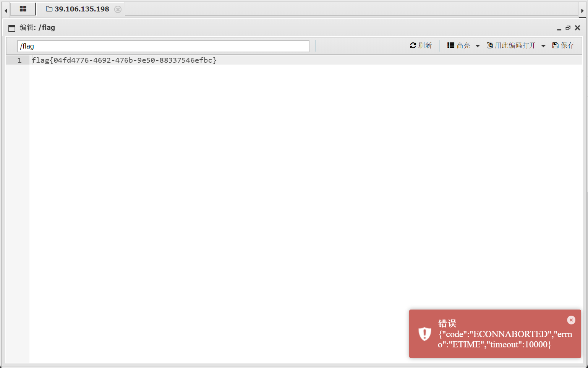Place cursor in the flag{04fd4776...} text line
588x368 pixels.
[x=124, y=60]
